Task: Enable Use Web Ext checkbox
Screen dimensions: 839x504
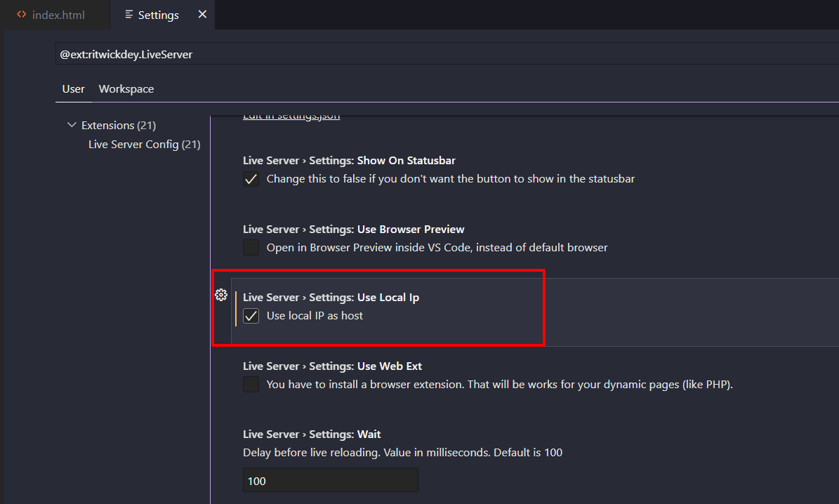Action: pos(251,384)
